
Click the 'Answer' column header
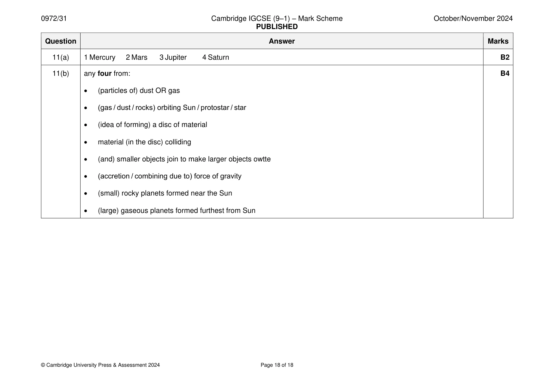tap(282, 41)
